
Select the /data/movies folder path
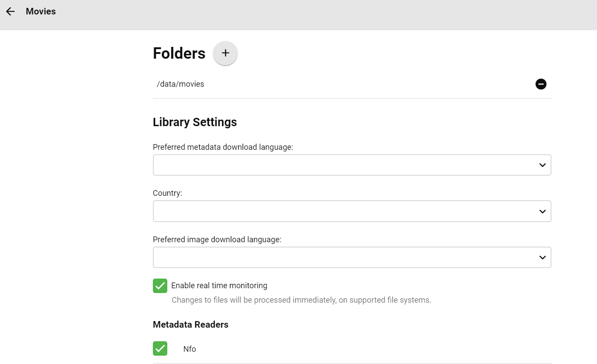pyautogui.click(x=180, y=84)
